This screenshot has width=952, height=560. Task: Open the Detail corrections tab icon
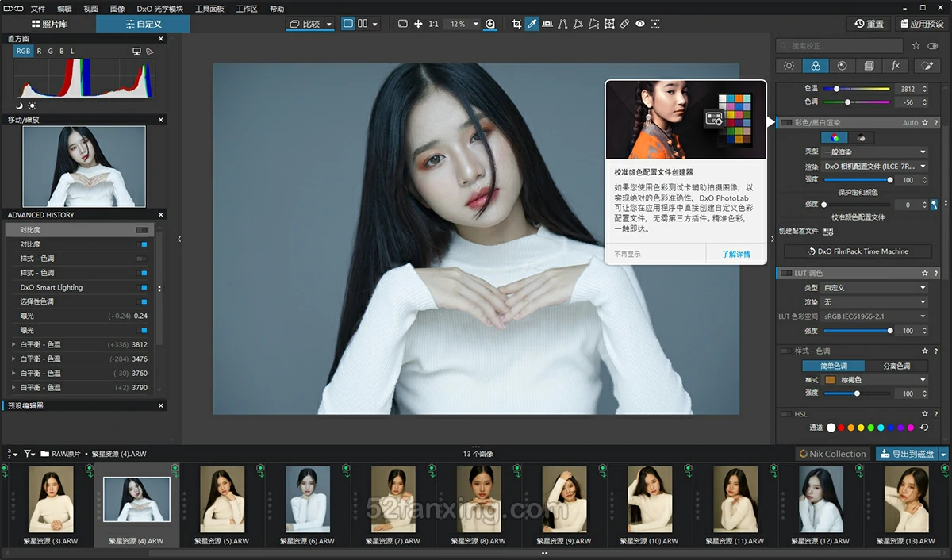coord(842,66)
